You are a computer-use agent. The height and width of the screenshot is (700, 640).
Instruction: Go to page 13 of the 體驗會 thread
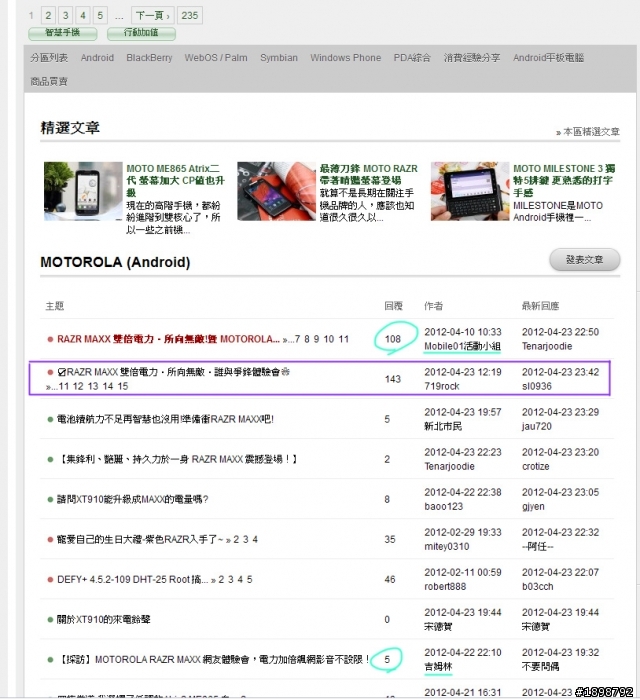pos(93,387)
